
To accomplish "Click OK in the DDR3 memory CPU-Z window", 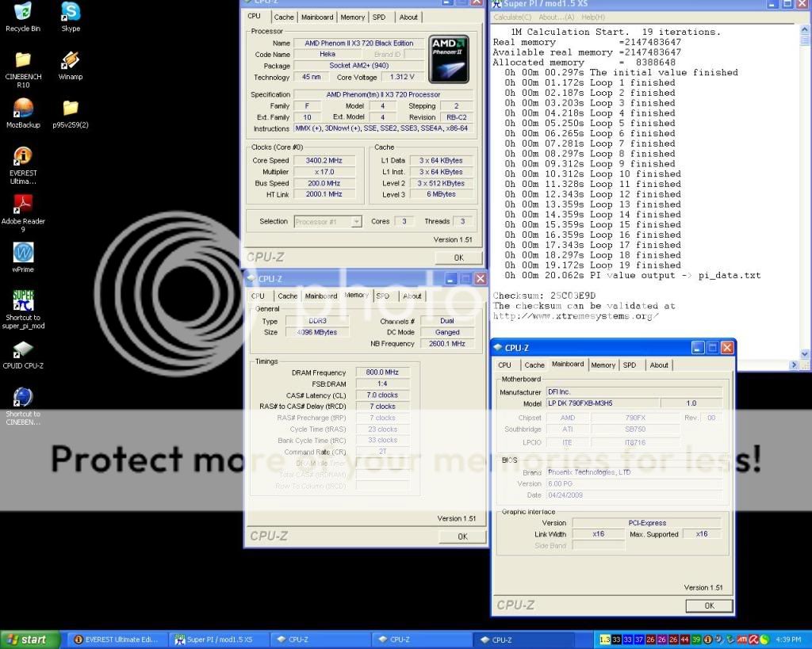I will 462,536.
